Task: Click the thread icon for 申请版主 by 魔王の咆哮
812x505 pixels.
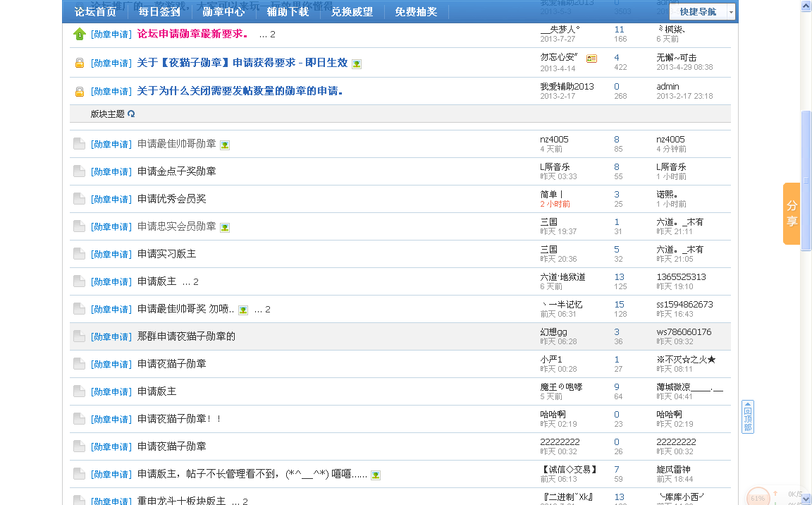Action: [x=79, y=391]
